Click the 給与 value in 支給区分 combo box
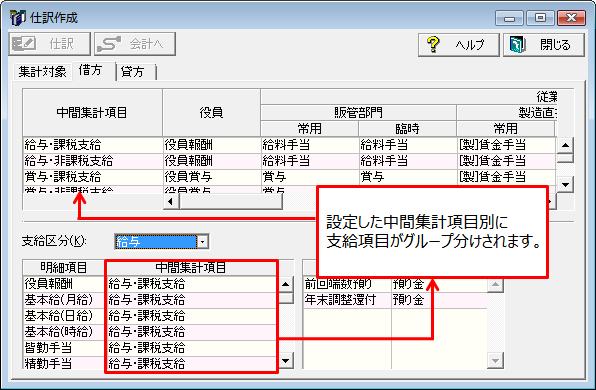The image size is (596, 390). coord(156,242)
